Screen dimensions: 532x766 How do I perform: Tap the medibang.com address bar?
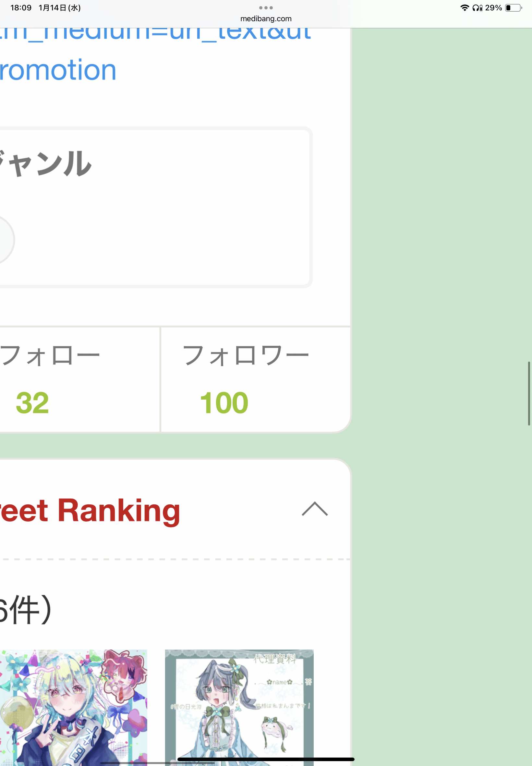click(266, 19)
